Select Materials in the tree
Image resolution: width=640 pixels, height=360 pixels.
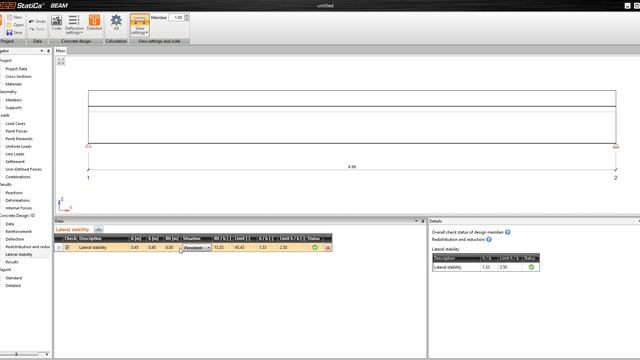click(14, 84)
